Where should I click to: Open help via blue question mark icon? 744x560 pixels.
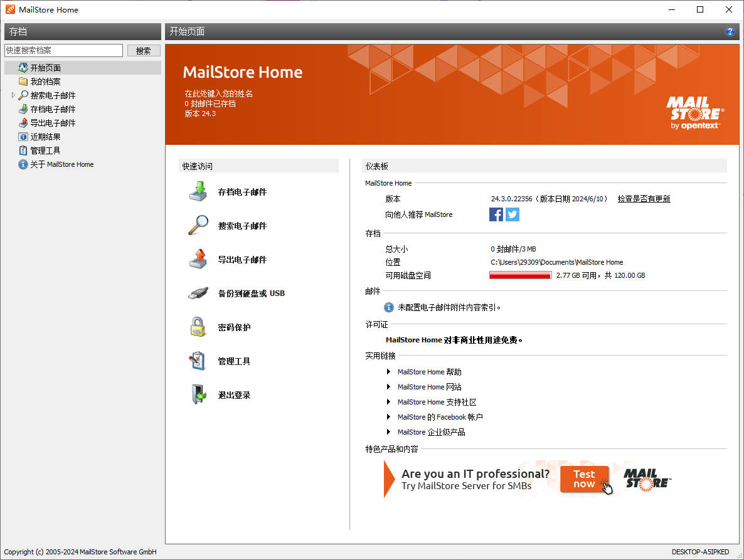[x=730, y=31]
